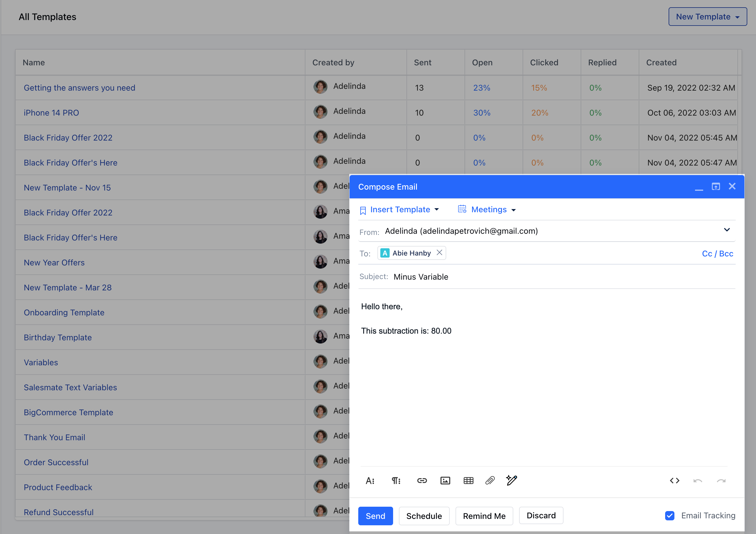
Task: Click the Cc / Bcc link
Action: click(x=717, y=254)
